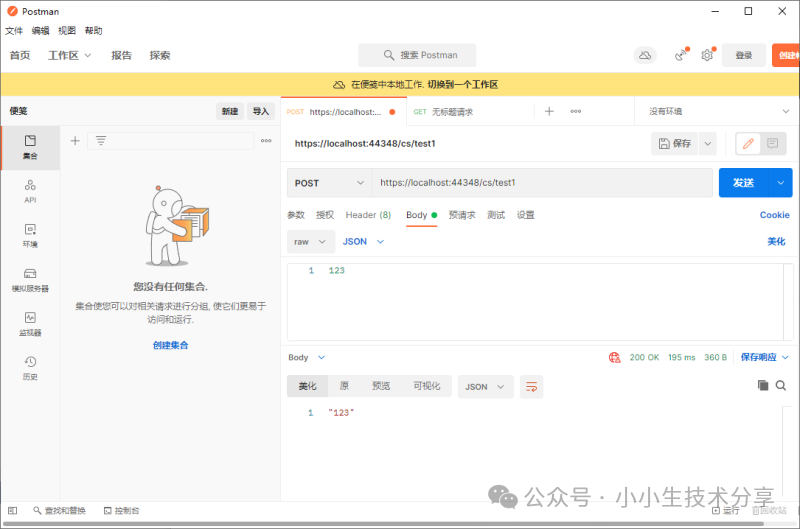Expand the raw body type dropdown
This screenshot has width=800, height=529.
tap(310, 241)
